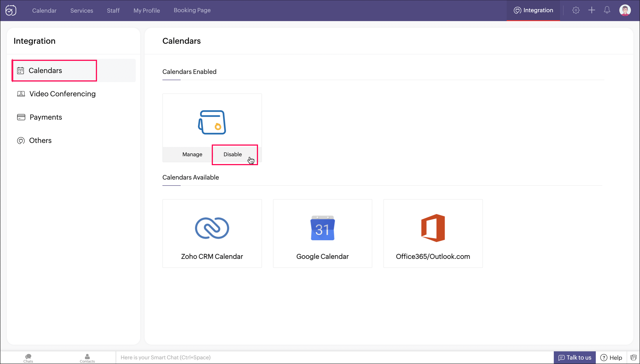
Task: Select Others in the sidebar
Action: click(x=40, y=140)
